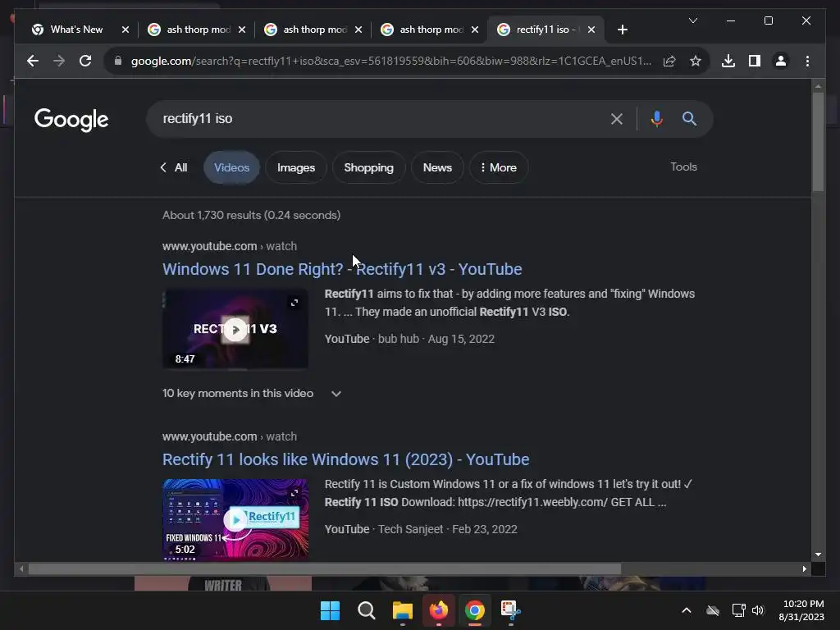This screenshot has height=630, width=840.
Task: Reload the current page
Action: [x=85, y=61]
